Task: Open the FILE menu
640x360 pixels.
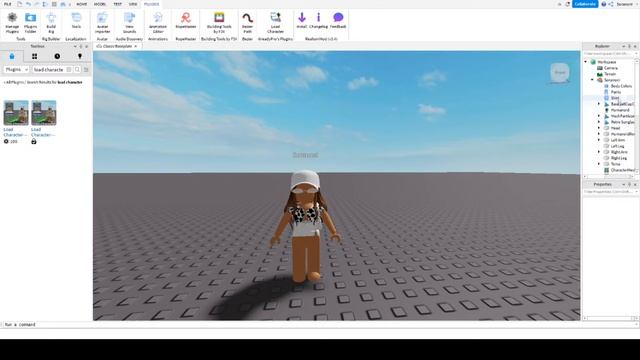Action: (x=7, y=4)
